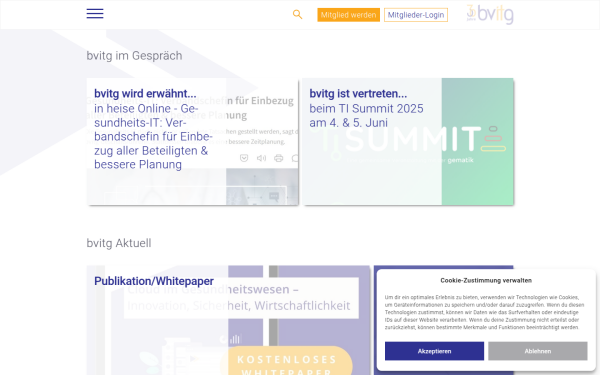Screen dimensions: 600x375
Task: Click the bvitg logo in the header
Action: (490, 14)
